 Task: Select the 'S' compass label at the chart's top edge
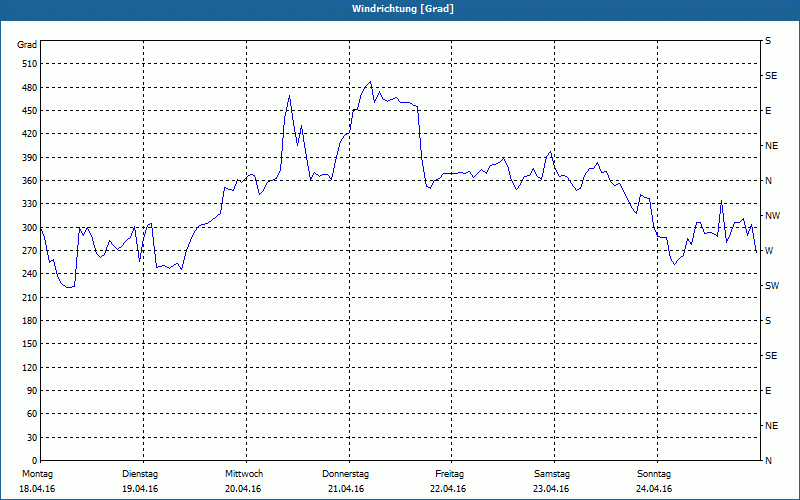pos(768,41)
